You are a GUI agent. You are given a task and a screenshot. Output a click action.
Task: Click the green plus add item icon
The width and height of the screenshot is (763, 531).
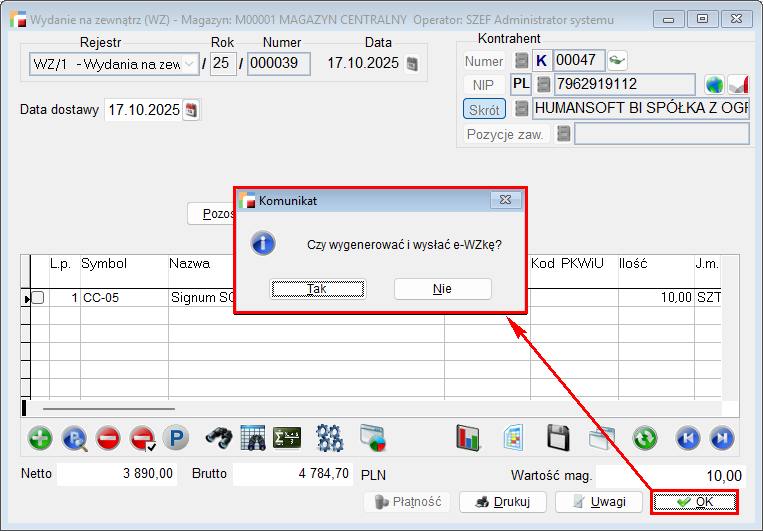(40, 437)
